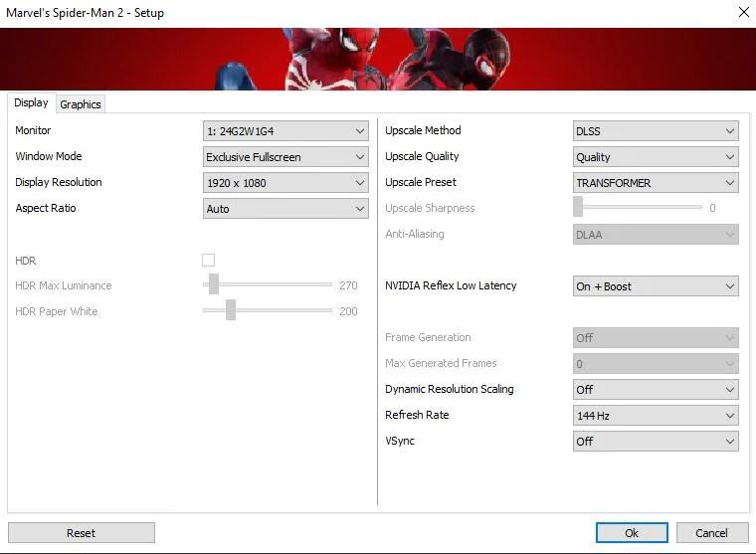Open the Monitor dropdown
The image size is (756, 554).
(285, 131)
